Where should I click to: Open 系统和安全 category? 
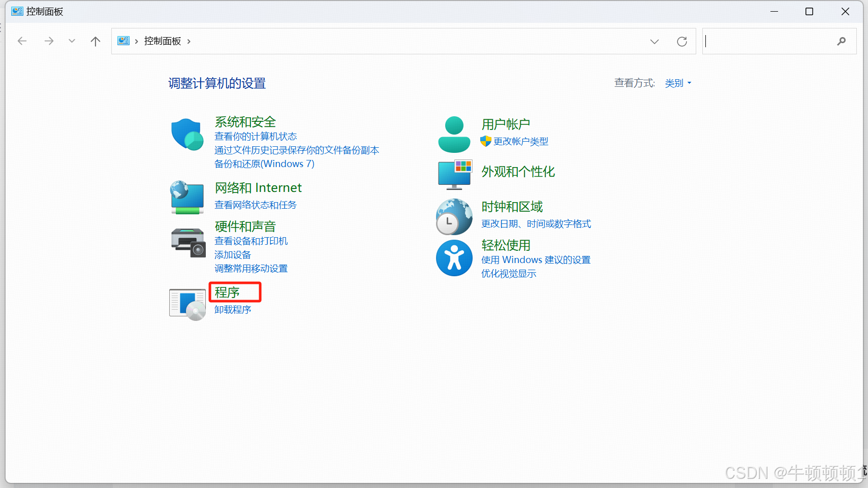click(x=245, y=122)
